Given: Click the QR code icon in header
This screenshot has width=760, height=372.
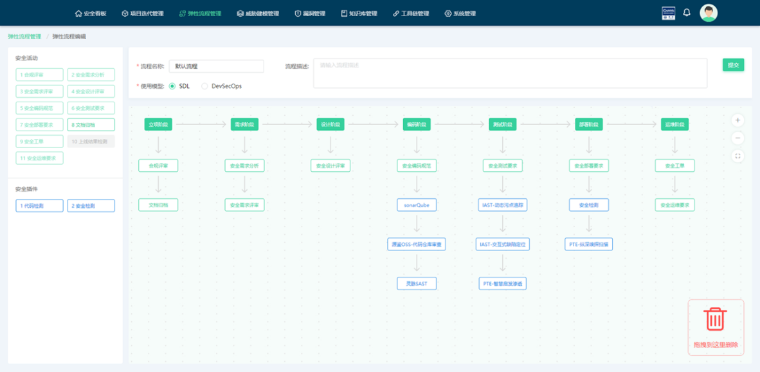Looking at the screenshot, I should (x=668, y=13).
